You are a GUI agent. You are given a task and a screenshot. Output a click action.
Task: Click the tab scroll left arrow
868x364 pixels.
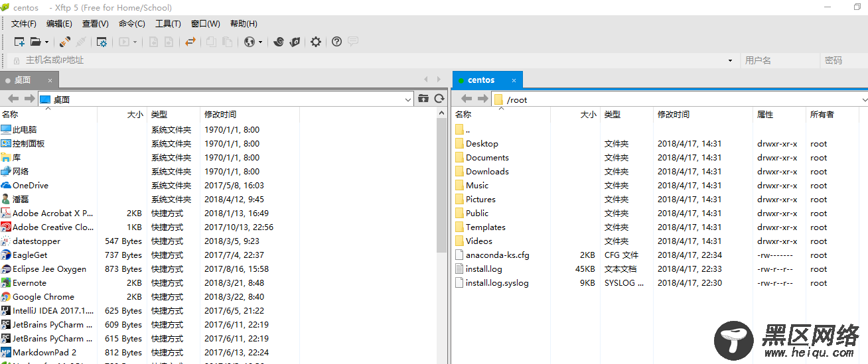click(427, 80)
